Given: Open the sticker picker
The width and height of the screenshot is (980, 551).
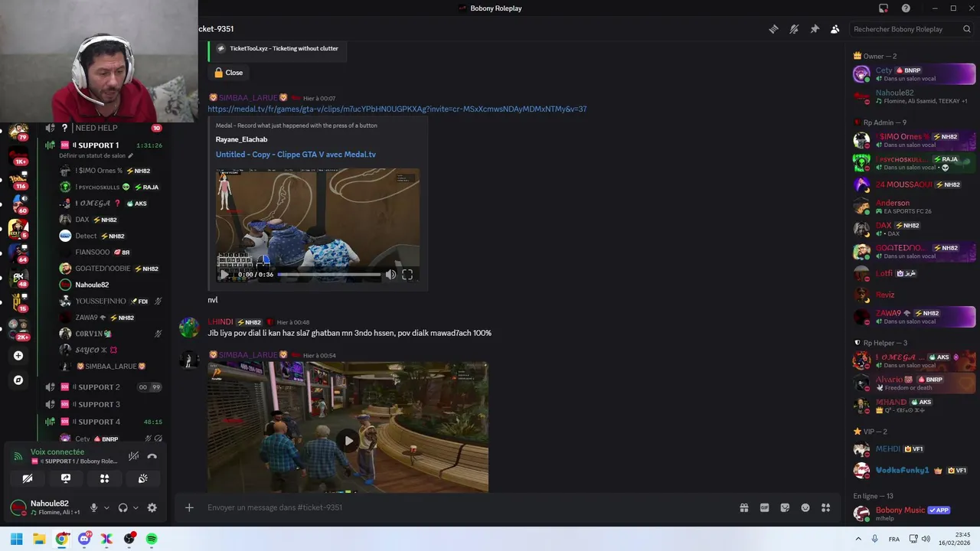Looking at the screenshot, I should [x=785, y=507].
